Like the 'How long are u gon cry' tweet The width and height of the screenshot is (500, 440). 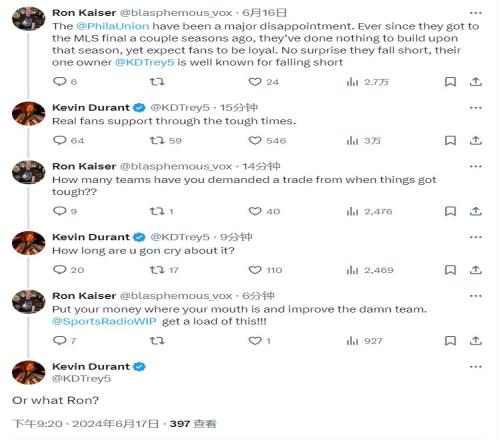pyautogui.click(x=255, y=270)
